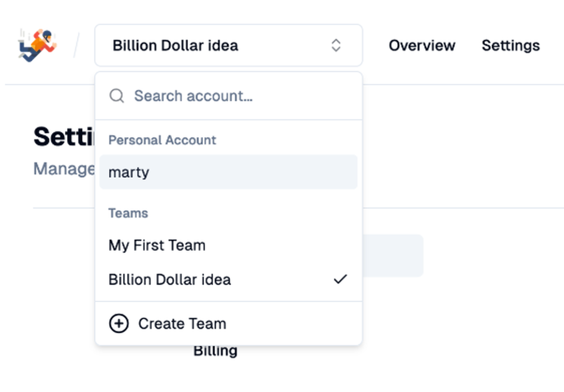Viewport: 564px width, 392px height.
Task: Click the slash separator next to logo
Action: pos(76,45)
